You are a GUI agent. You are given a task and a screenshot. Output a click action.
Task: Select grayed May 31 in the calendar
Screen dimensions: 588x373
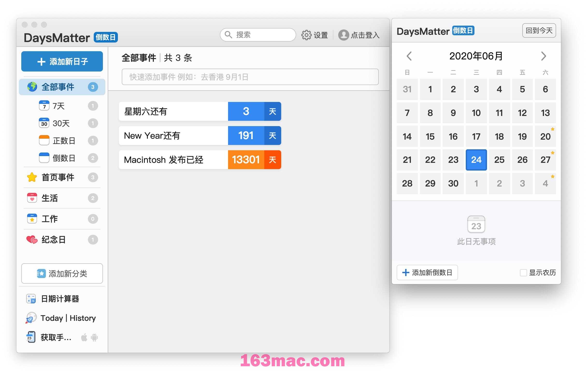pyautogui.click(x=407, y=89)
